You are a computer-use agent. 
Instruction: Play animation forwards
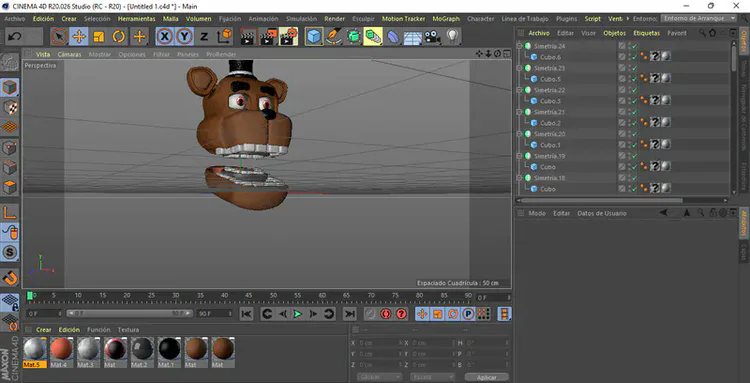tap(298, 314)
